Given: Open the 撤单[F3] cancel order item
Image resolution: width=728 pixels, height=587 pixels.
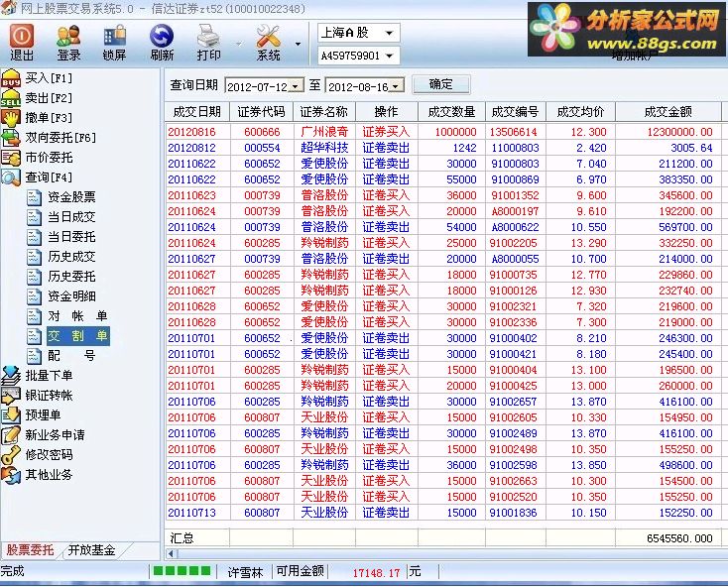Looking at the screenshot, I should click(x=37, y=117).
